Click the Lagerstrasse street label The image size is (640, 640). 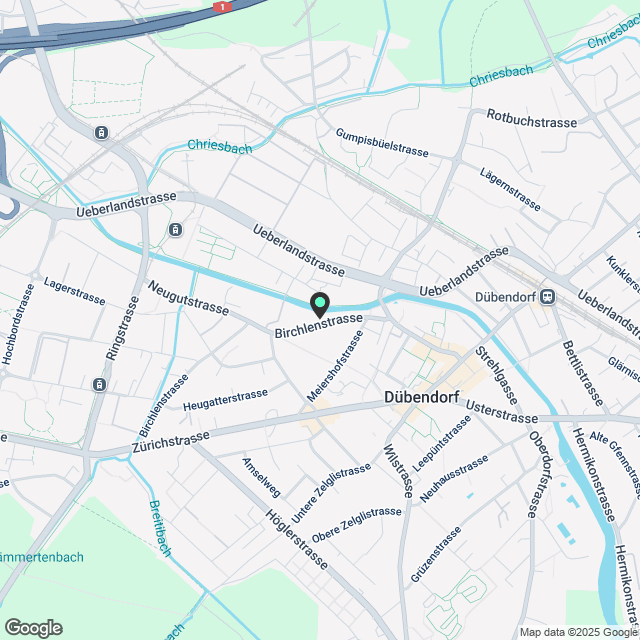click(75, 291)
